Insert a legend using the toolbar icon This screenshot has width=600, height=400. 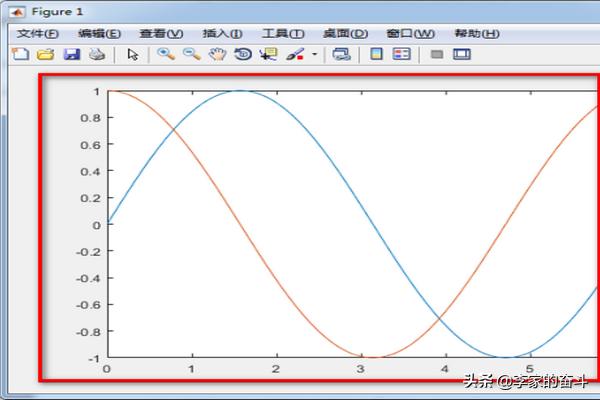[x=401, y=54]
